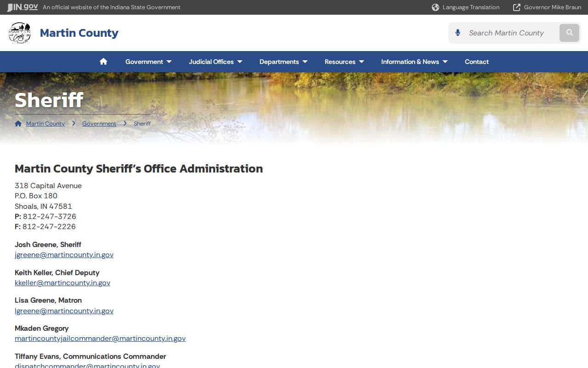
Task: Expand the Government menu arrow
Action: pos(169,62)
